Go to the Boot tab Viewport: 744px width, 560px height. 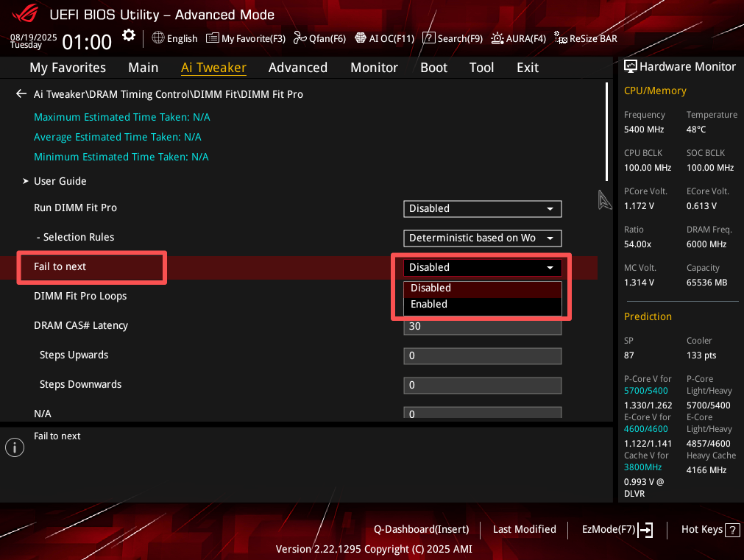pyautogui.click(x=433, y=68)
